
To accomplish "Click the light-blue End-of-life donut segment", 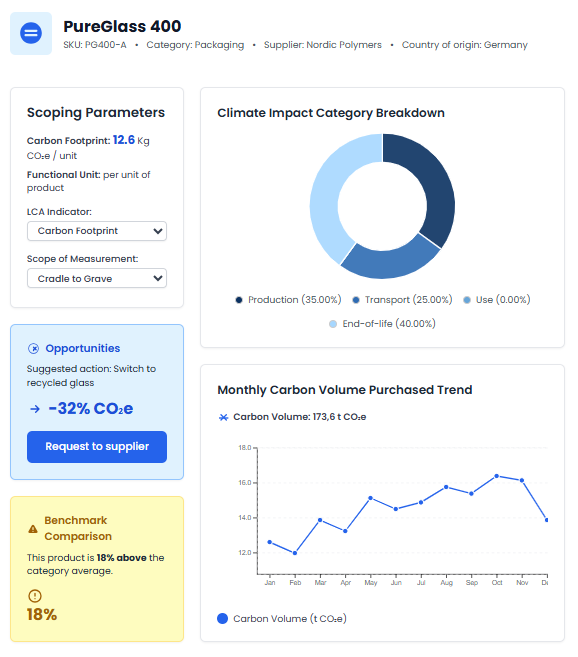I will (x=331, y=197).
